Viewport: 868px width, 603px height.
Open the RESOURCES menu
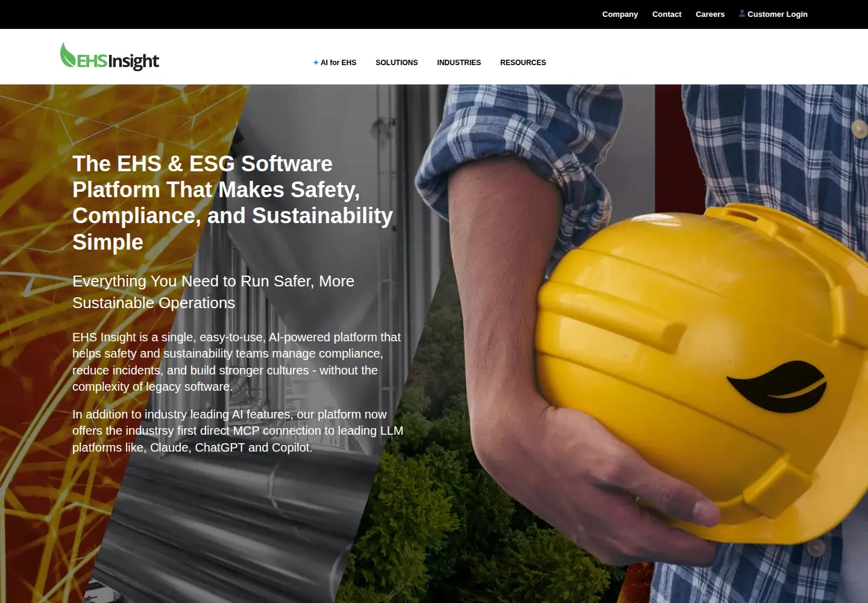click(523, 63)
